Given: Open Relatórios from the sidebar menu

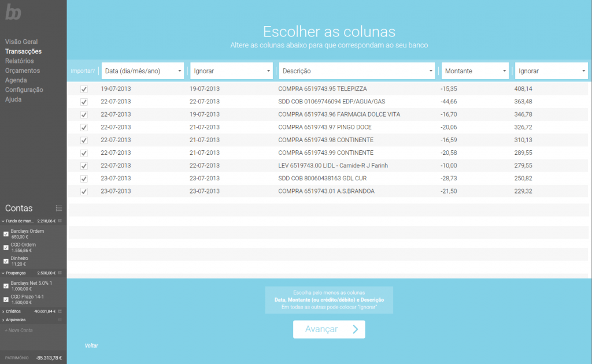Looking at the screenshot, I should 20,61.
